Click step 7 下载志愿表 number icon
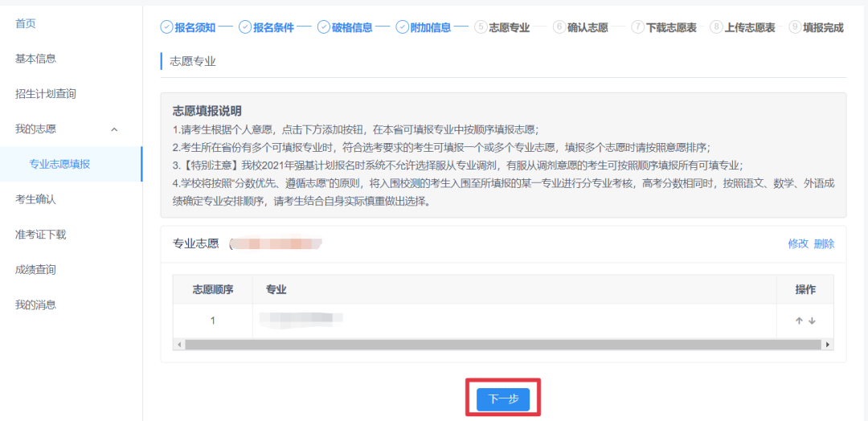This screenshot has height=421, width=868. pyautogui.click(x=638, y=27)
